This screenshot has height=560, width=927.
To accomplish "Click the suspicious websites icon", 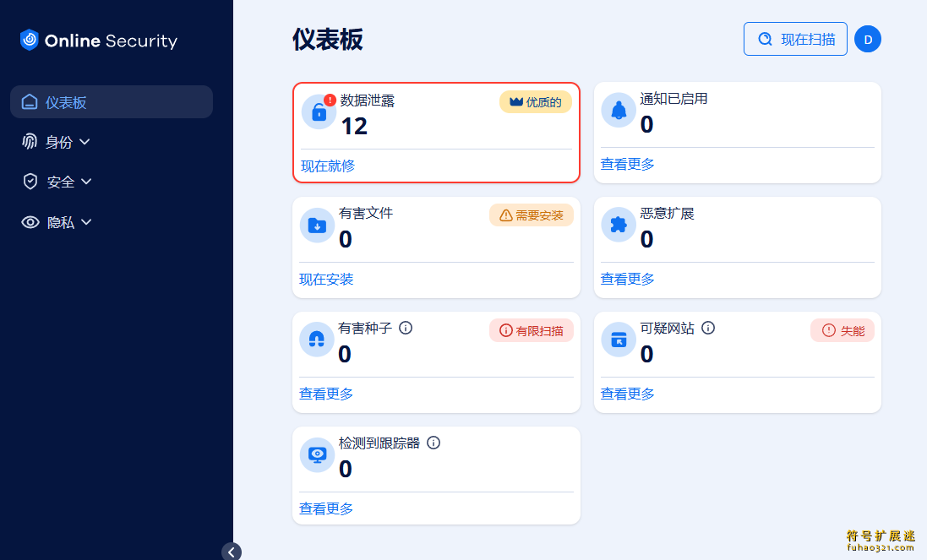I will point(619,340).
